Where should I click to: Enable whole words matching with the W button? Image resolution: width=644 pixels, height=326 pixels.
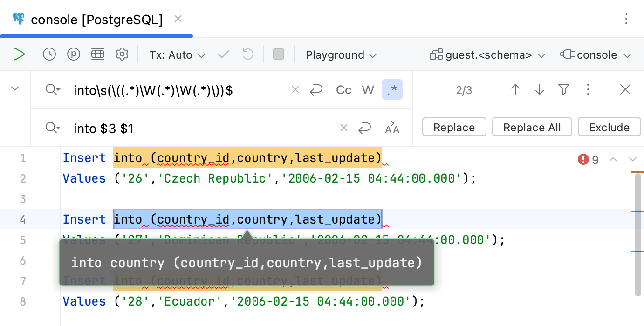(368, 90)
